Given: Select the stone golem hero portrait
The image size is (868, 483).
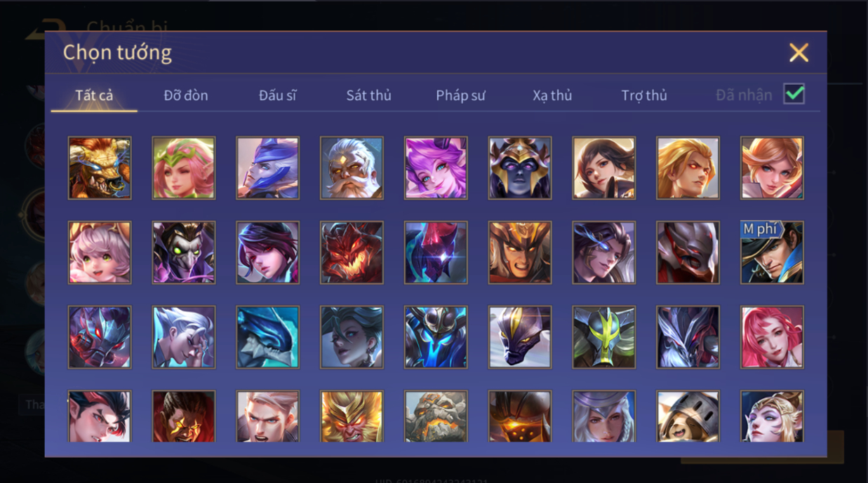Looking at the screenshot, I should tap(436, 416).
